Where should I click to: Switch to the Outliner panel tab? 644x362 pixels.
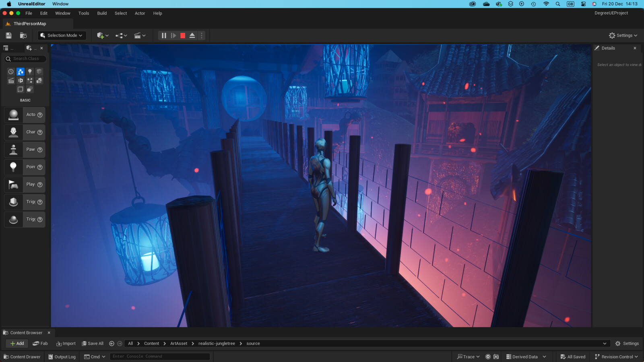[8, 48]
